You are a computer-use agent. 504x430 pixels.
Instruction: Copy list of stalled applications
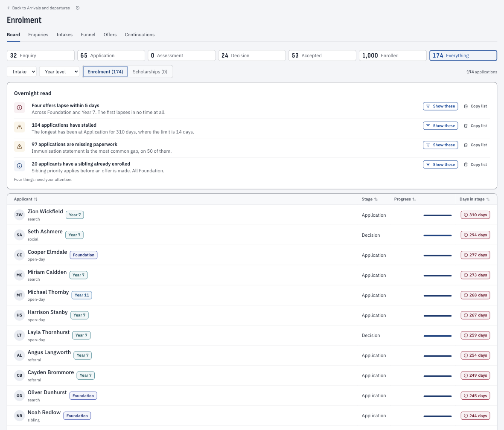click(475, 126)
